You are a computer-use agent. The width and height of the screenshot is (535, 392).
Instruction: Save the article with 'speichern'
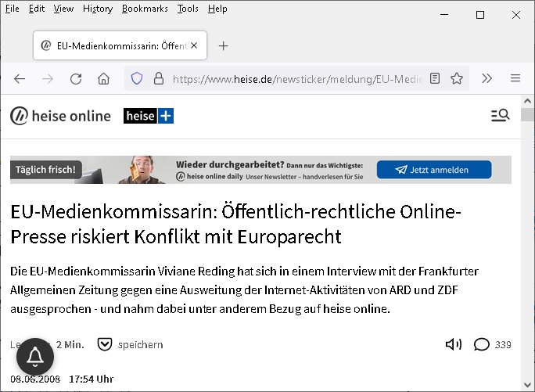[130, 344]
